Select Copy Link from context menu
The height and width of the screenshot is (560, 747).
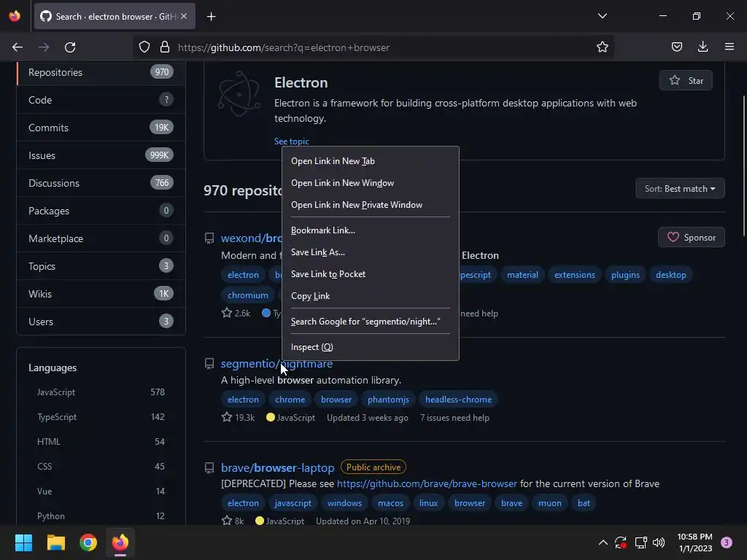[371, 296]
